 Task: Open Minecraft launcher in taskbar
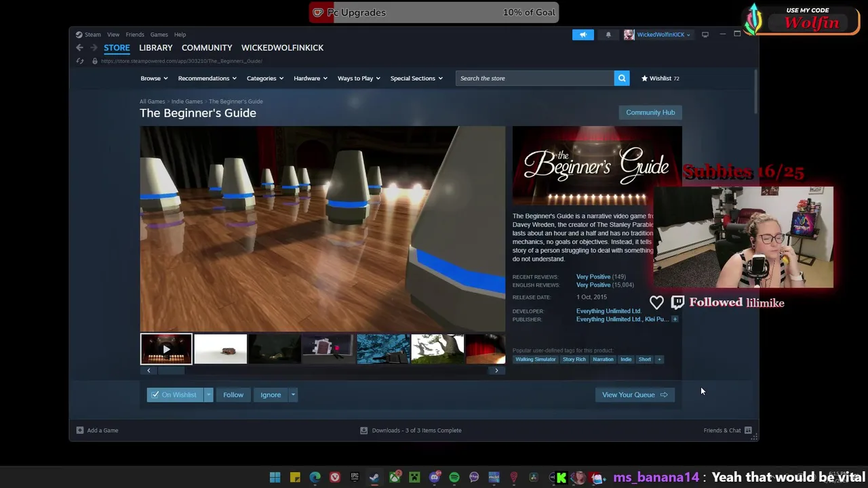pos(414,478)
